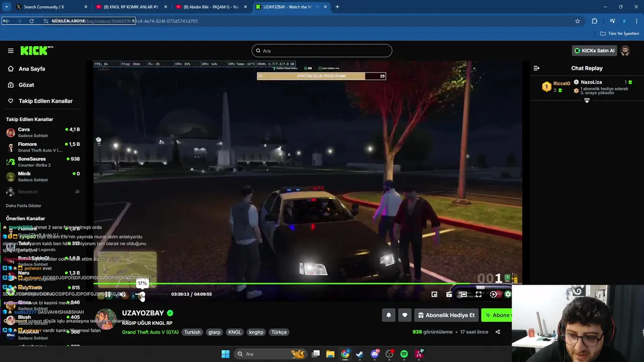Open Task View on the taskbar
This screenshot has width=644, height=362.
(316, 354)
